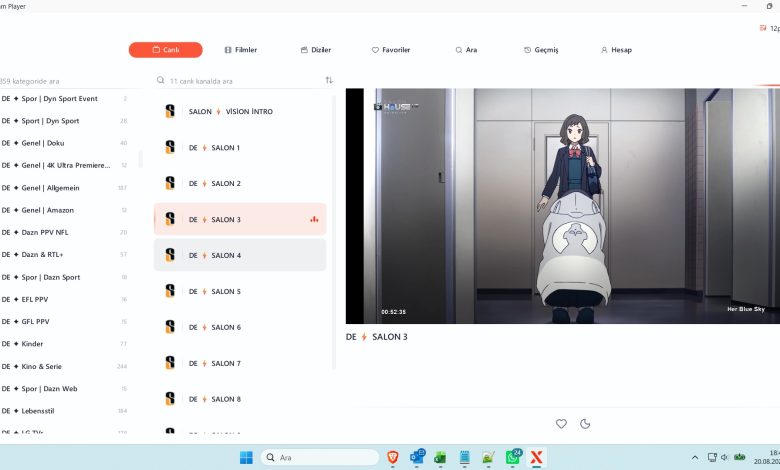Open category DE Dazn PPV NFL
Viewport: 780px width, 470px height.
coord(65,232)
